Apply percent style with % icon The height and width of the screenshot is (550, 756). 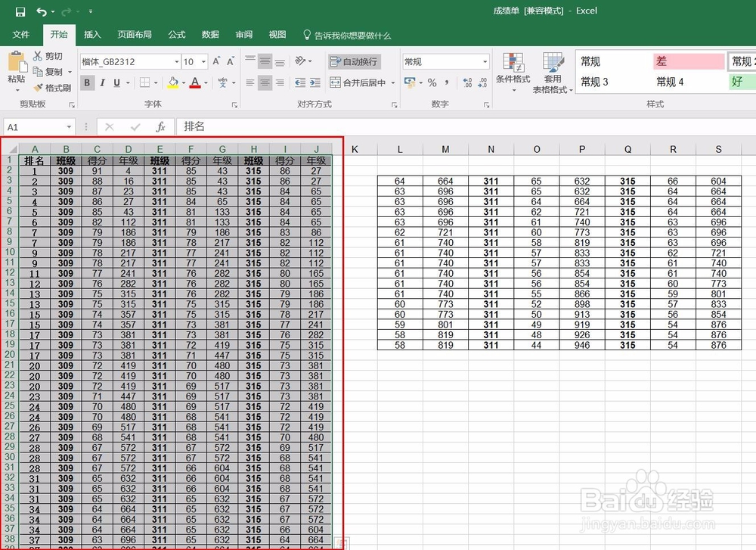(x=432, y=82)
